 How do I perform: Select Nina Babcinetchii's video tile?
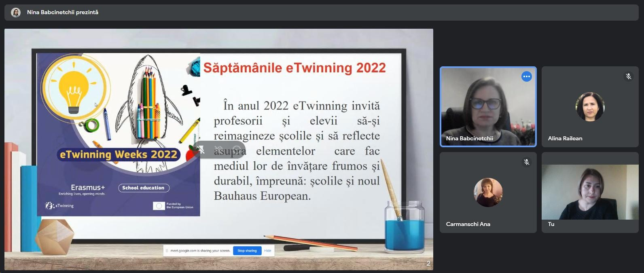(488, 107)
